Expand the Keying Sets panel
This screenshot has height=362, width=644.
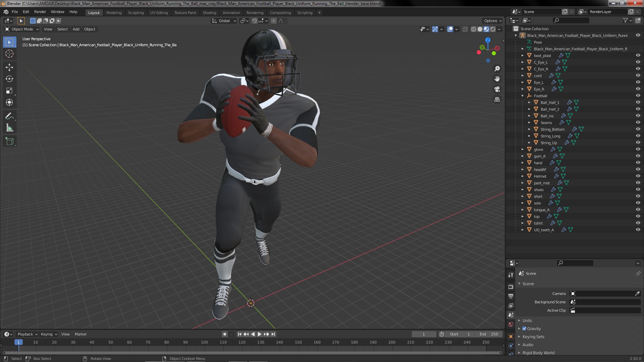533,337
